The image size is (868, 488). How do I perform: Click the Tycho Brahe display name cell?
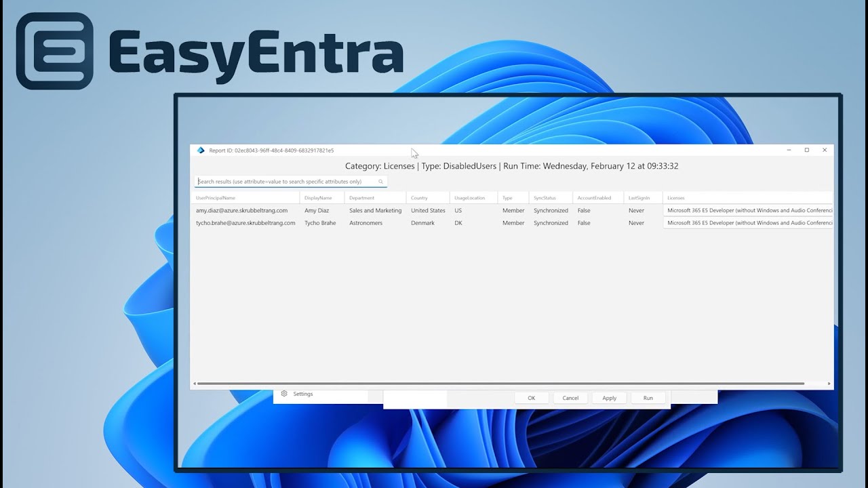(x=320, y=223)
